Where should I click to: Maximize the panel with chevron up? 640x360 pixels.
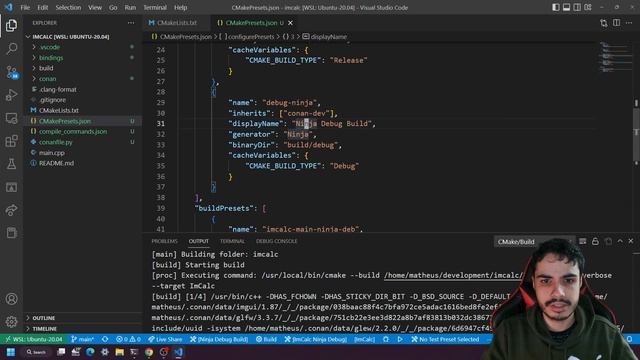point(620,241)
